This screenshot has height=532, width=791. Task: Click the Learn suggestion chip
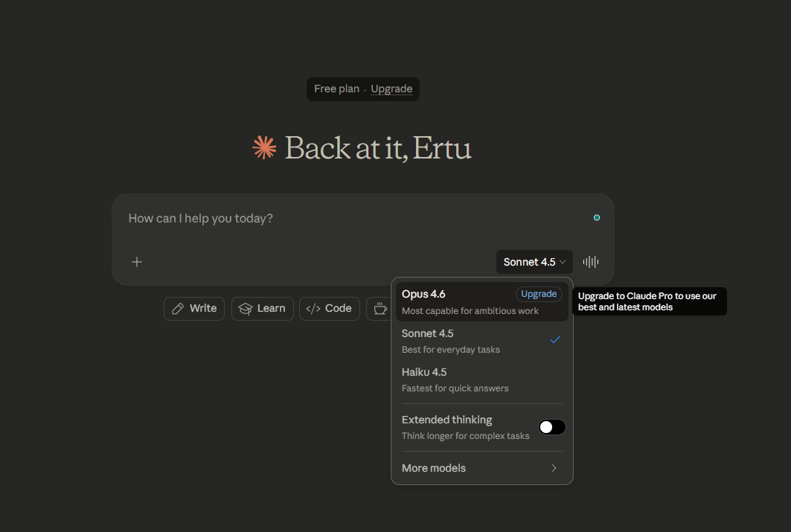263,309
